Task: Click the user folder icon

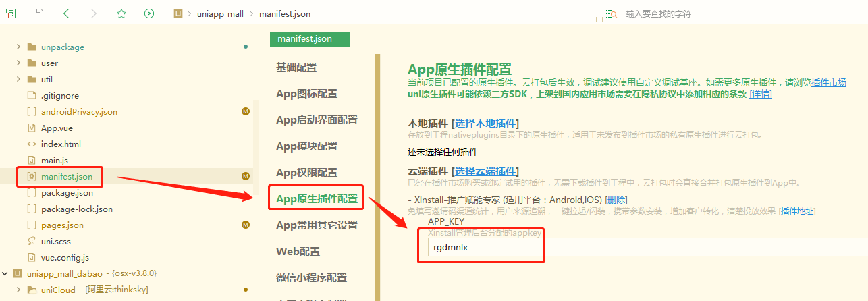Action: (31, 63)
